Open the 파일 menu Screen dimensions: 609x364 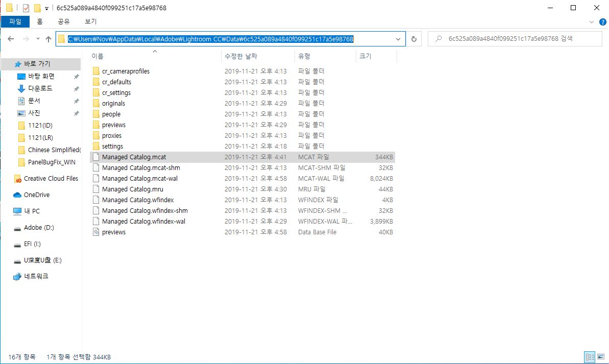tap(15, 21)
